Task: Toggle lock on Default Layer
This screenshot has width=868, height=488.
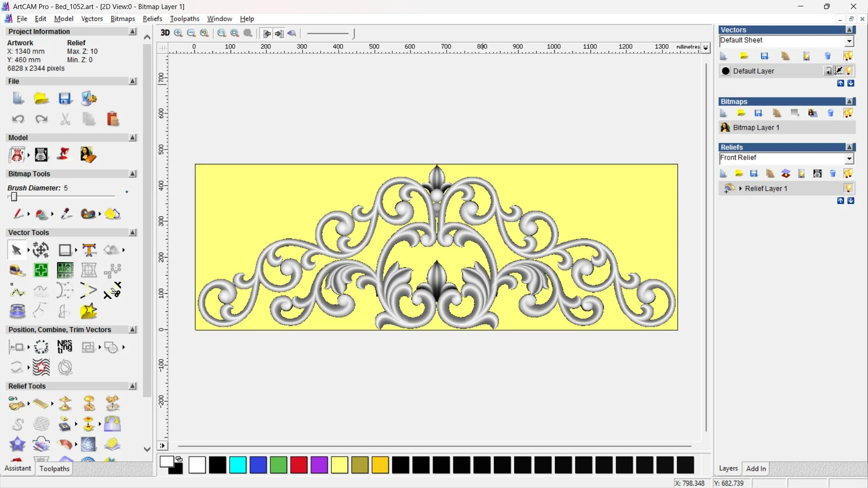Action: (828, 71)
